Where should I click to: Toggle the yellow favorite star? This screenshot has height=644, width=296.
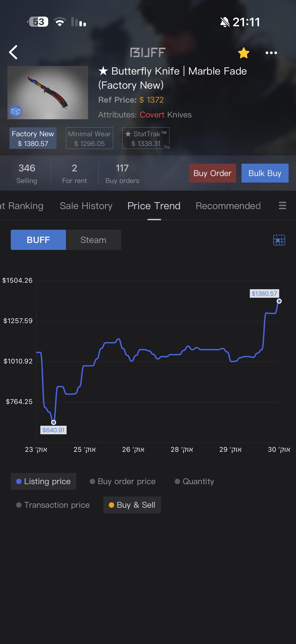(244, 53)
